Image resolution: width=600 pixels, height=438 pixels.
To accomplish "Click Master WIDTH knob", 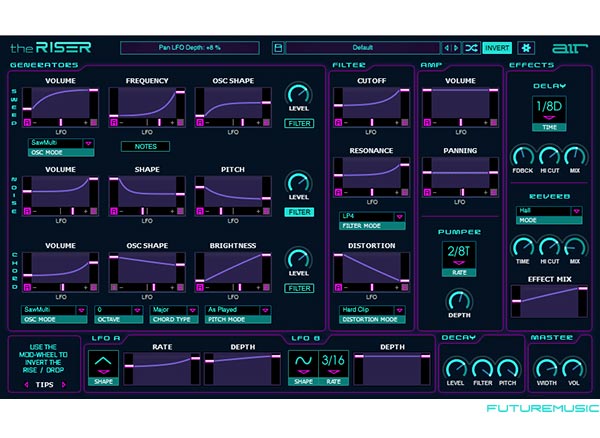I will point(546,369).
